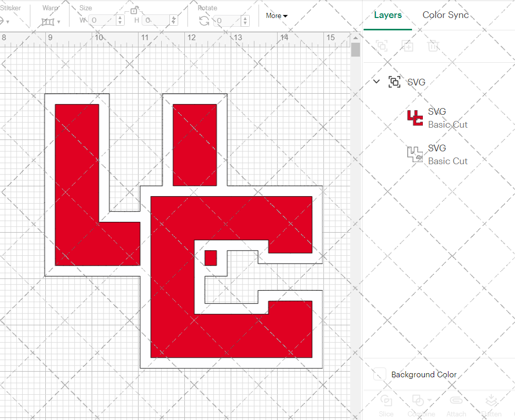Viewport: 515px width, 420px height.
Task: Click the Group icon above layers list
Action: coord(382,46)
